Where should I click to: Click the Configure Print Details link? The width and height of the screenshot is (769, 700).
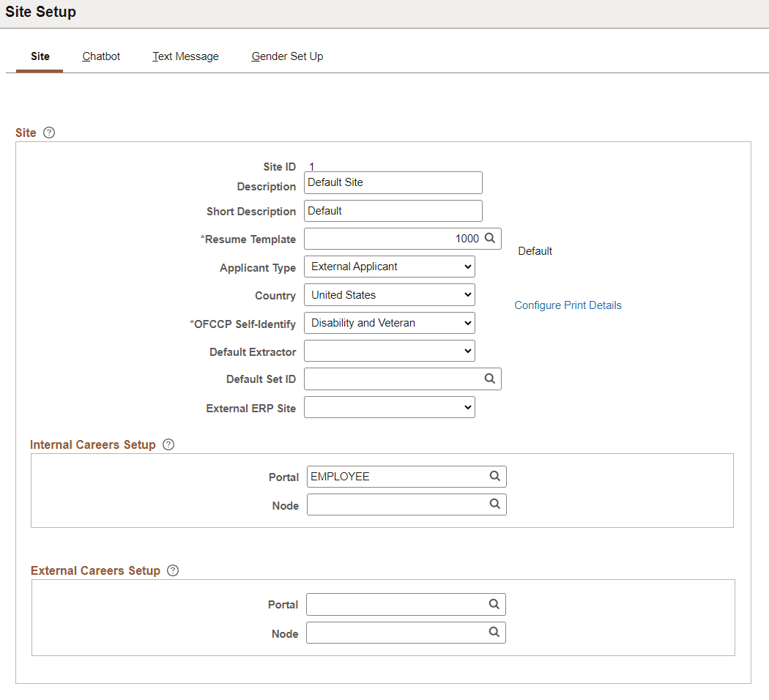pos(568,305)
